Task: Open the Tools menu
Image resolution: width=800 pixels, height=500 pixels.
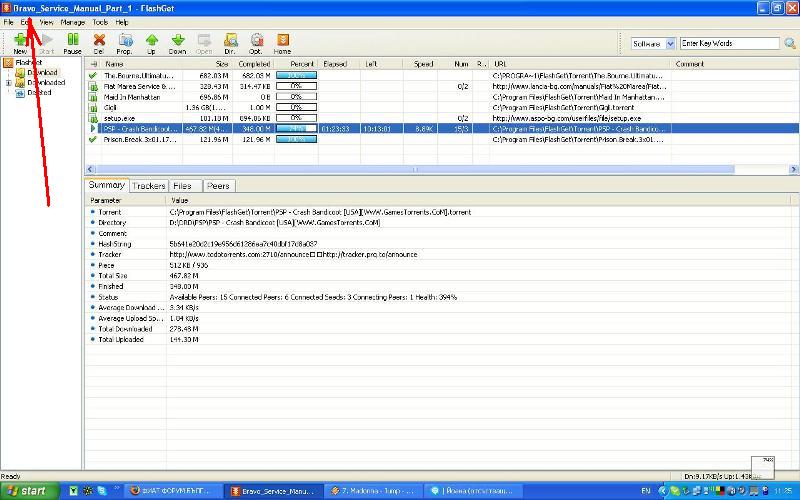Action: [x=100, y=21]
